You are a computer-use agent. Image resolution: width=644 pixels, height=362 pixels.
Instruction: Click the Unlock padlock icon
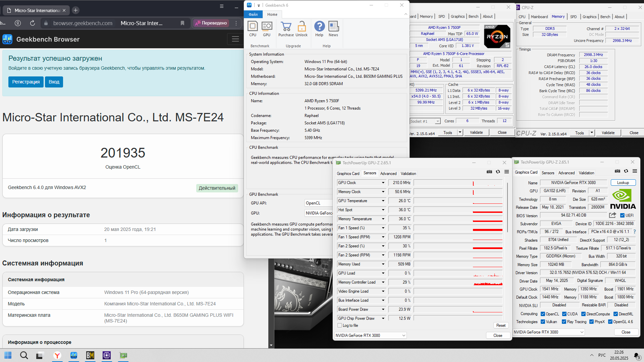302,29
